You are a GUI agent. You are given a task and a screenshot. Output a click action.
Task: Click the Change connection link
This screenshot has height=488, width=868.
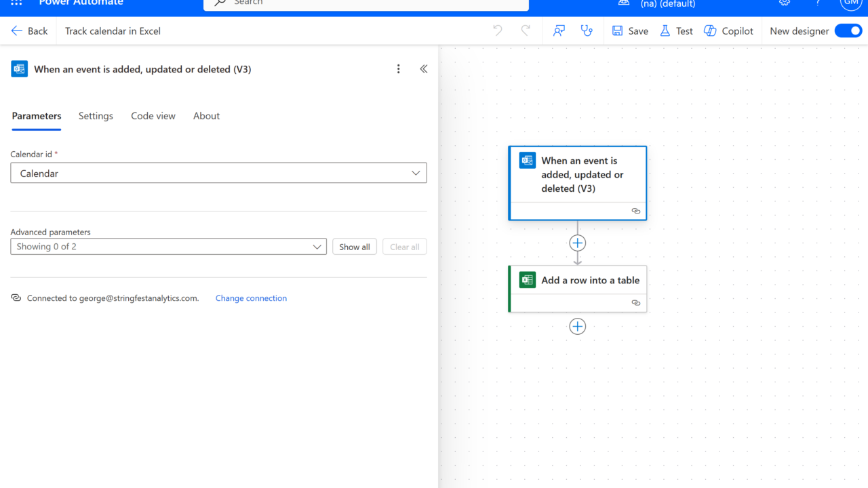coord(251,298)
